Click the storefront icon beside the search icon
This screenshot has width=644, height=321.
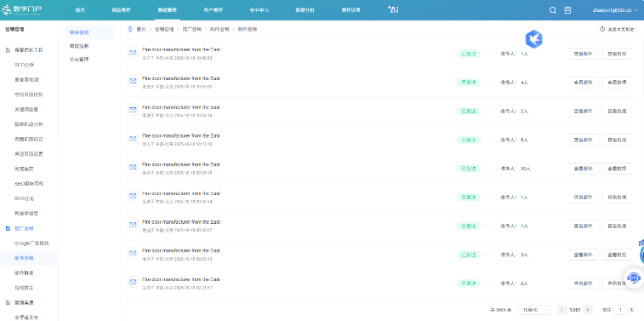[x=567, y=10]
